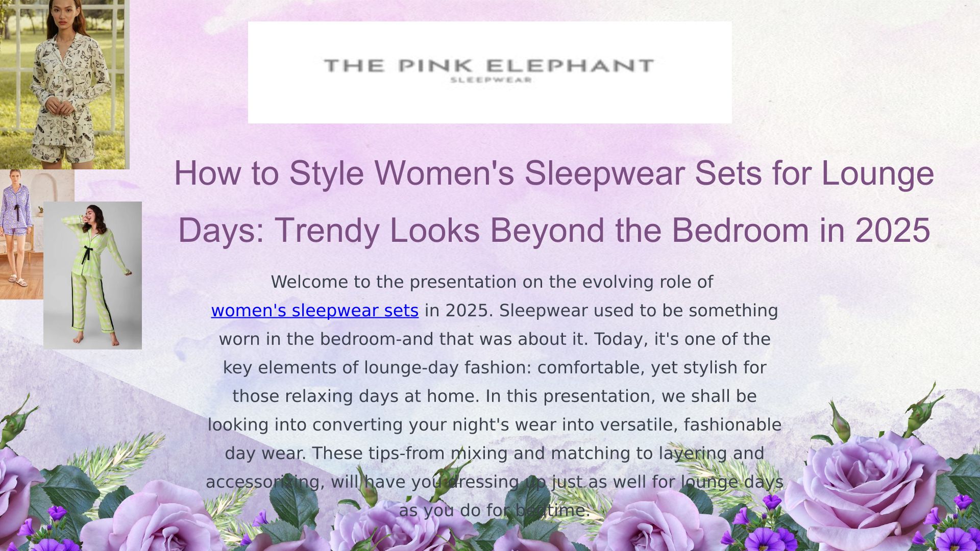980x551 pixels.
Task: Select the green checkered pajama photo
Action: tap(93, 275)
